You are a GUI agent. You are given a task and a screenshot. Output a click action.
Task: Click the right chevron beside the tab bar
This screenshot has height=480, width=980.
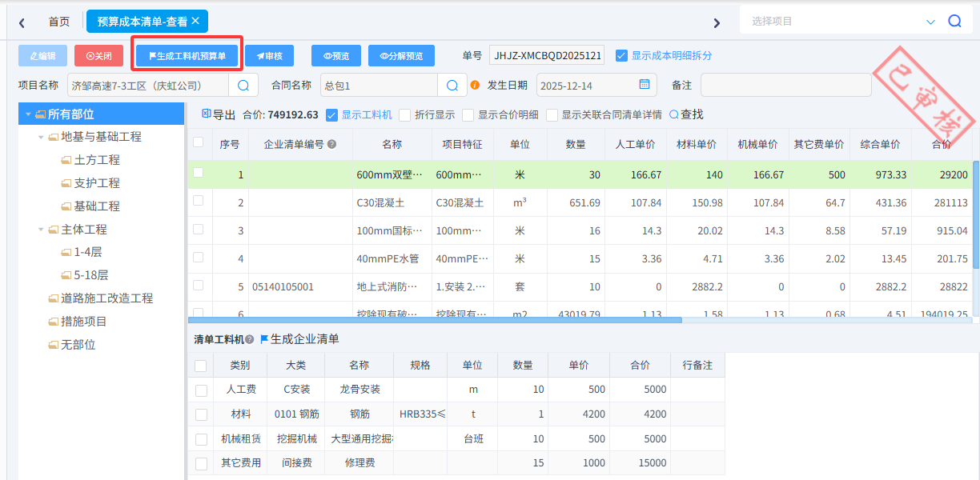tap(717, 23)
